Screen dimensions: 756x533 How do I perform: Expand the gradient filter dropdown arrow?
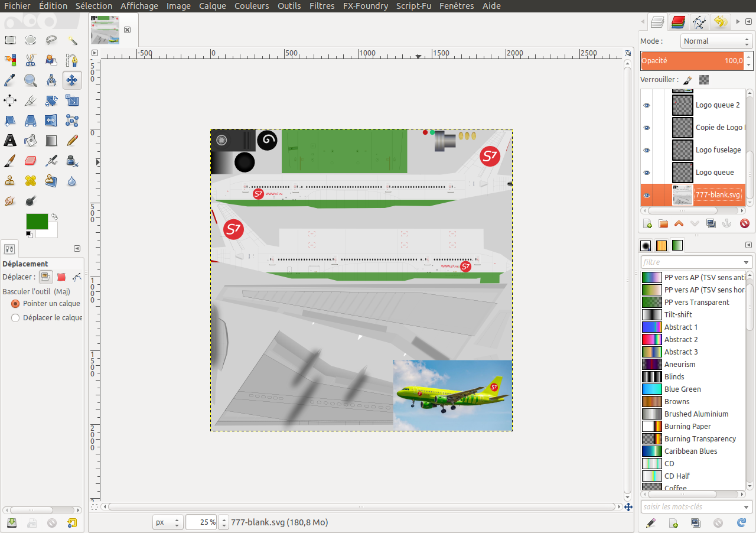746,262
